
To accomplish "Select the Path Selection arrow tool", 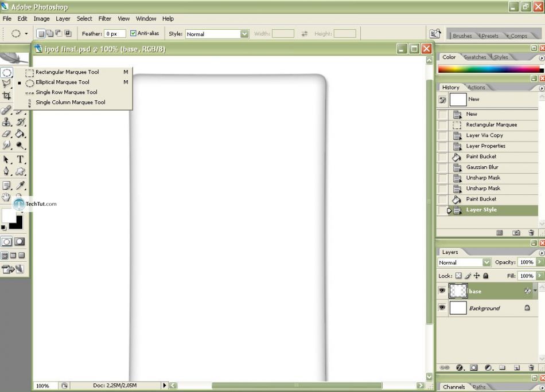I will click(6, 160).
